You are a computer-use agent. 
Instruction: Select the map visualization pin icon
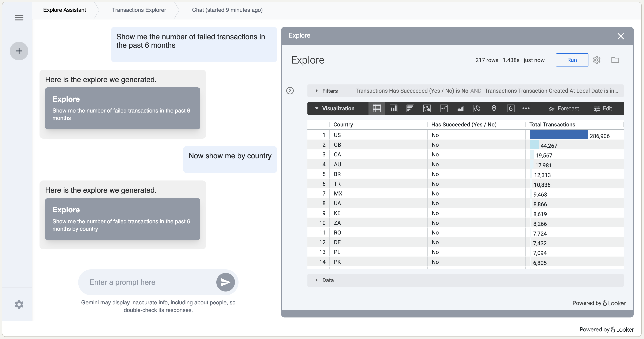tap(494, 108)
